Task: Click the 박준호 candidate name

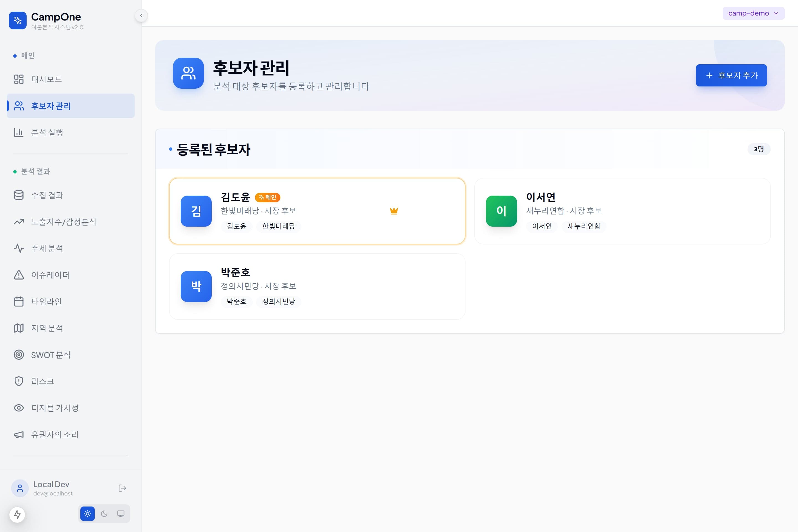Action: [x=236, y=272]
